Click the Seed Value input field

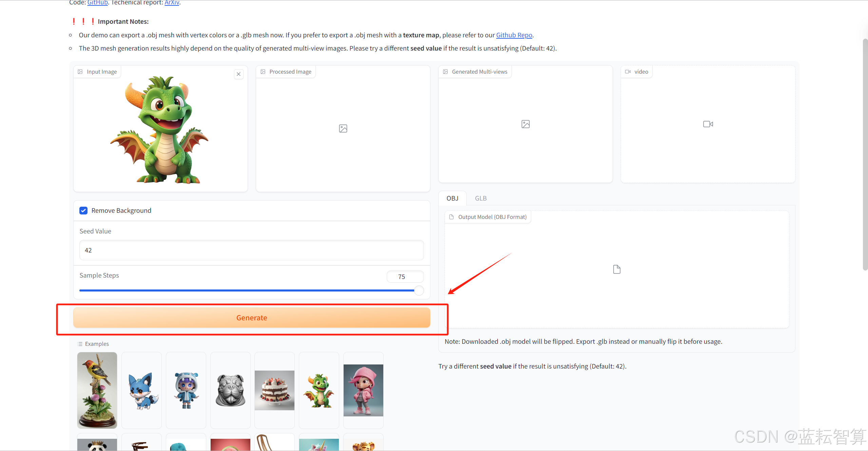pos(251,250)
